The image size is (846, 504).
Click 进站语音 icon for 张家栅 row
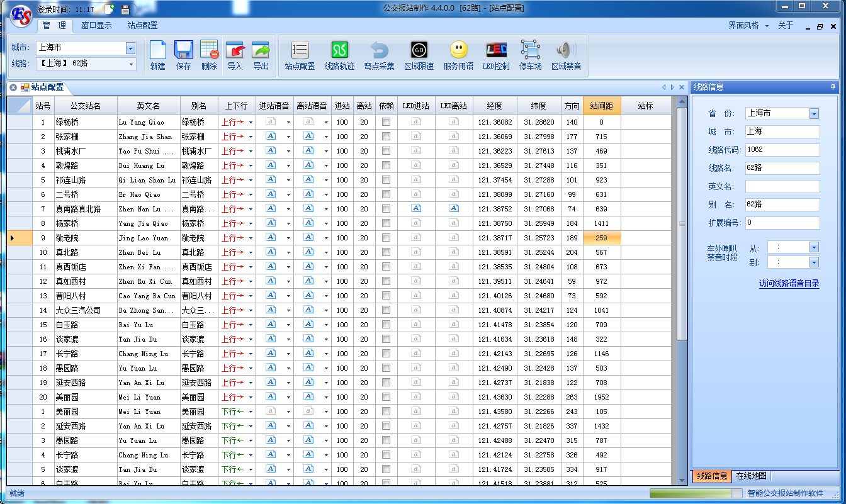[271, 136]
